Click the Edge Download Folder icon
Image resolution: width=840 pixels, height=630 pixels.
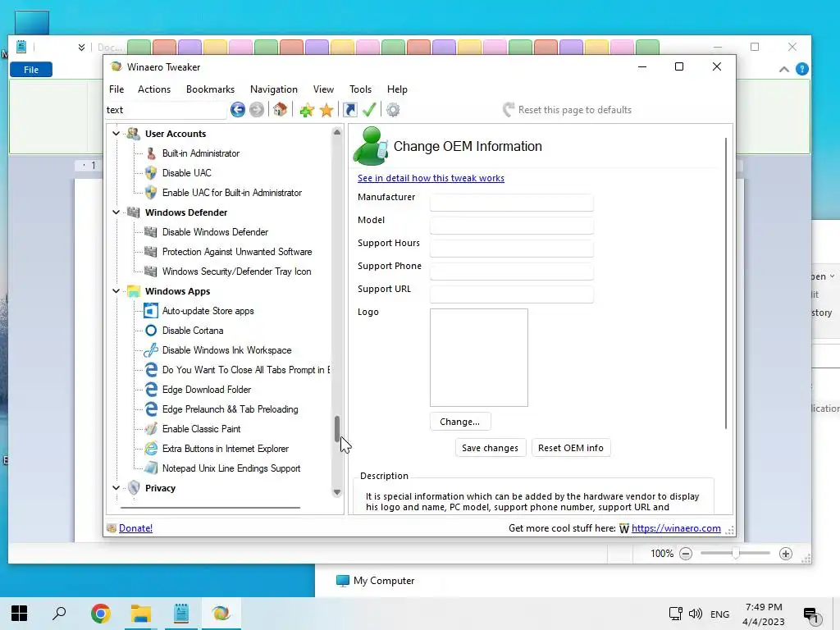pyautogui.click(x=151, y=390)
